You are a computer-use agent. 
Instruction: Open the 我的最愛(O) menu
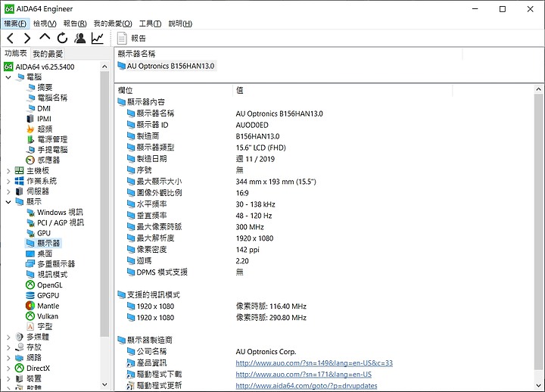click(113, 23)
